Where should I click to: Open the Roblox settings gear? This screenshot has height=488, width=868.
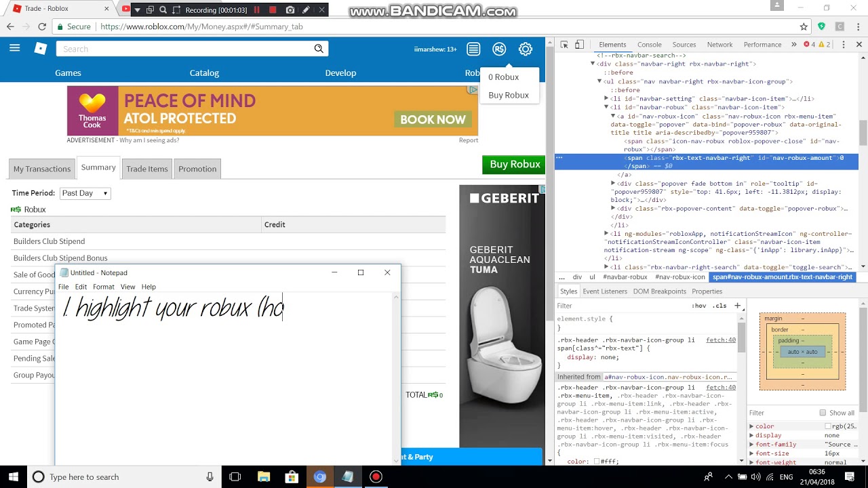coord(526,49)
